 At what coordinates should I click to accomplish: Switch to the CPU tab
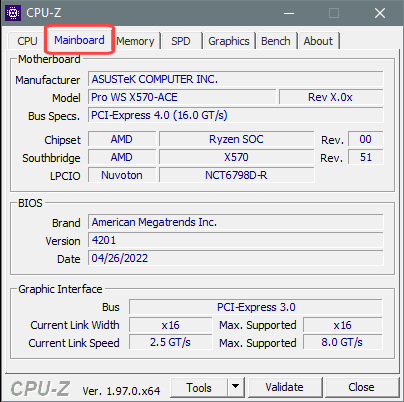(x=27, y=41)
